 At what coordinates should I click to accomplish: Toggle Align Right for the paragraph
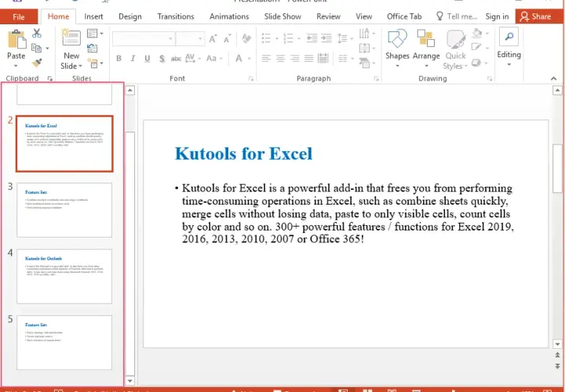tap(295, 58)
